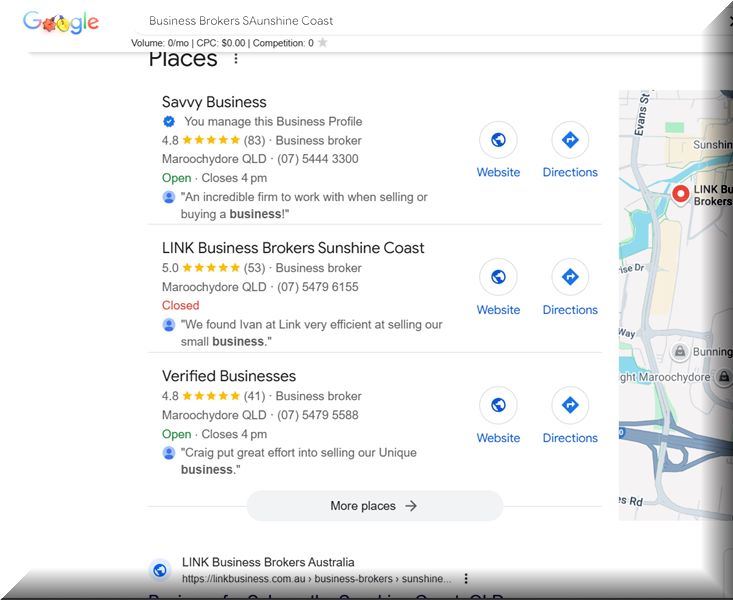Open LINK Business Brokers Sunshine Coast listing
Image resolution: width=733 pixels, height=600 pixels.
[x=293, y=248]
